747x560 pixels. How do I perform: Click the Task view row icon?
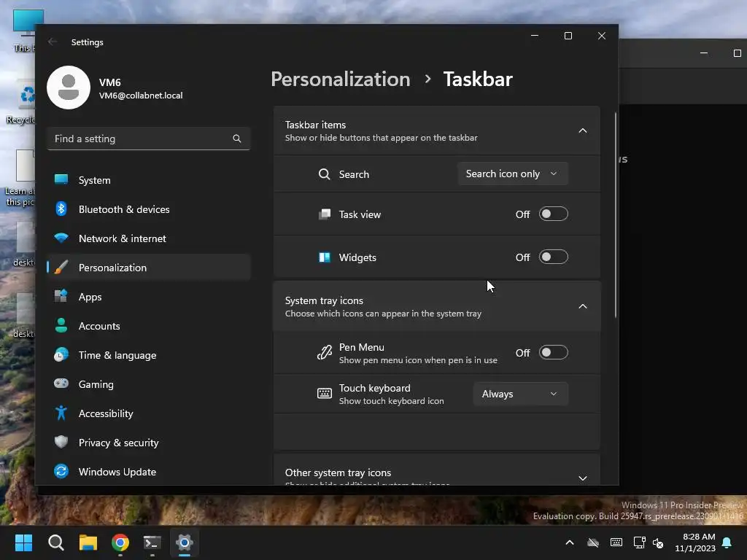pyautogui.click(x=325, y=214)
